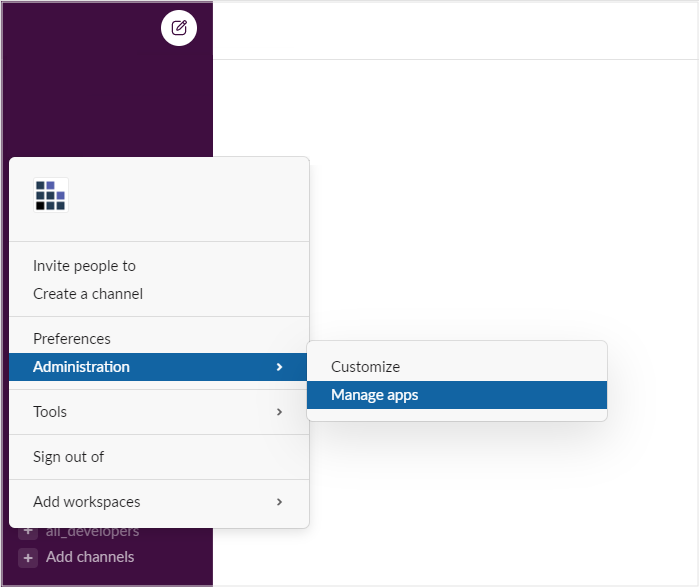Click the compose new message icon
Screen dimensions: 699x587
coord(179,28)
